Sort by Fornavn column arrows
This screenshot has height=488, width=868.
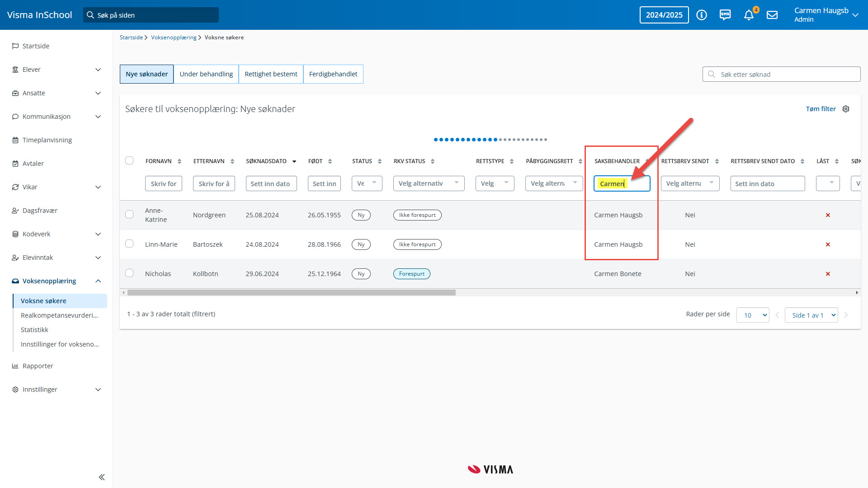point(179,161)
